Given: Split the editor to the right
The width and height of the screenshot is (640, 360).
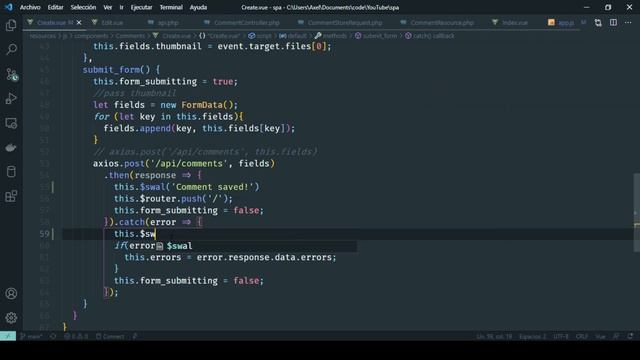Looking at the screenshot, I should point(613,23).
